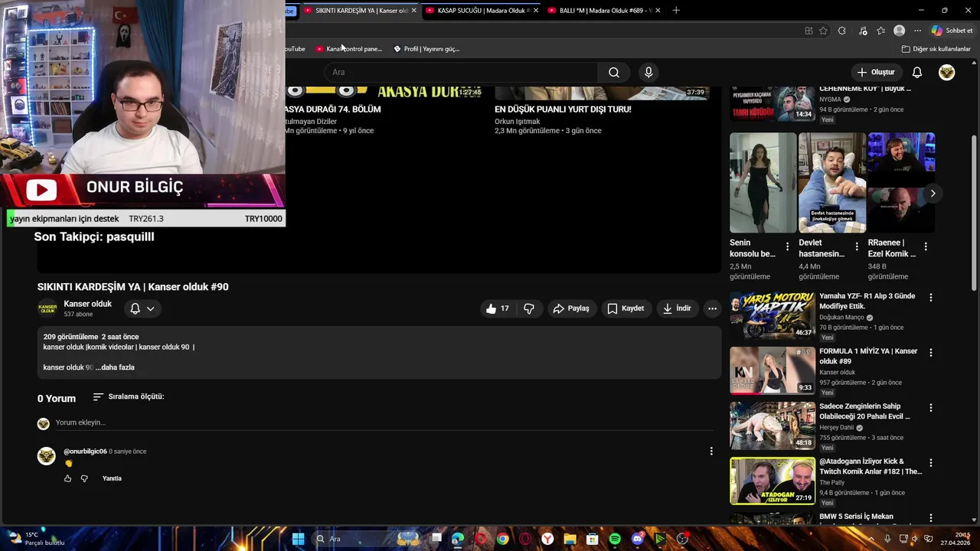Expand description with ...daha fazla
The image size is (980, 551).
pyautogui.click(x=115, y=367)
